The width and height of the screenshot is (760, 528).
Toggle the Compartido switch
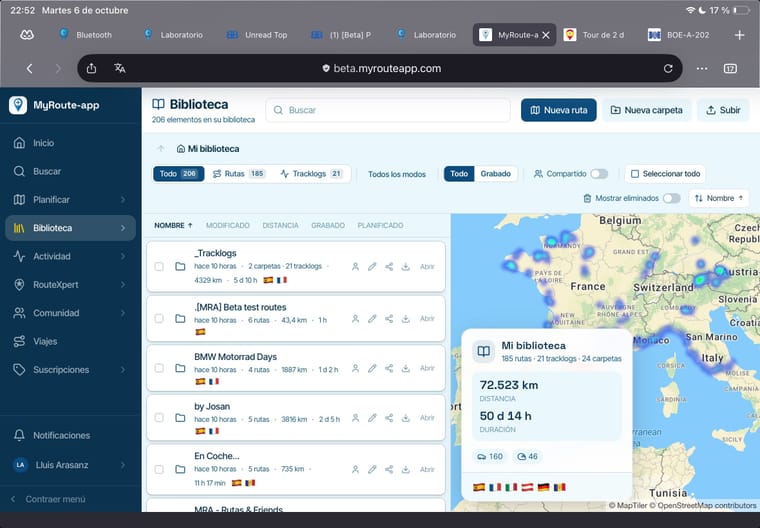click(x=599, y=174)
